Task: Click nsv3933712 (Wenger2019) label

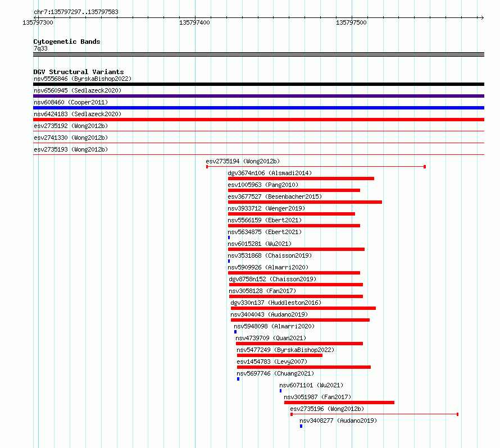Action: point(266,208)
